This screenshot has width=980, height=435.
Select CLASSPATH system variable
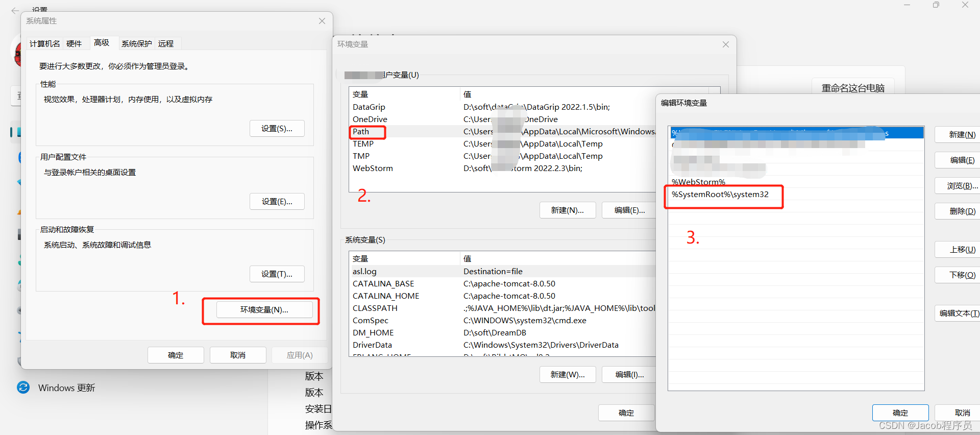click(502, 308)
